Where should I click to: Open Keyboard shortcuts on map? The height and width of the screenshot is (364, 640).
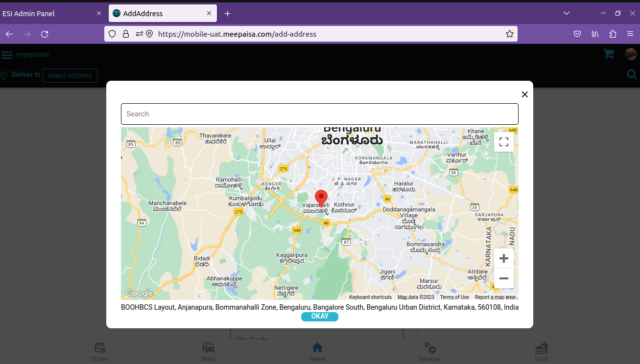coord(370,297)
